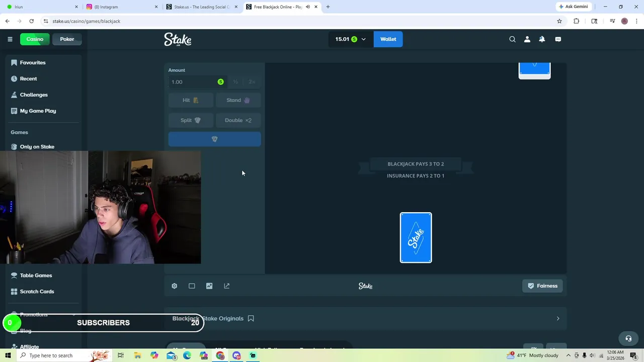
Task: Click the Hit button
Action: [x=191, y=100]
